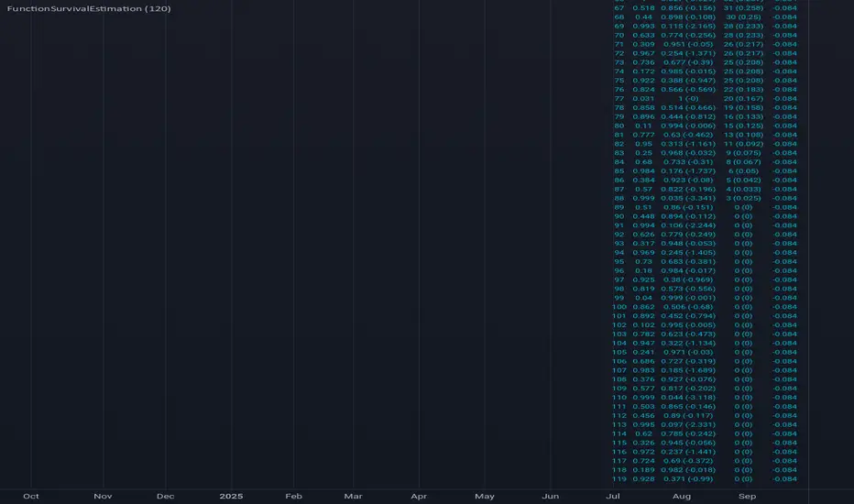Click the 0.456 value in row 112
The image size is (854, 504).
(644, 416)
